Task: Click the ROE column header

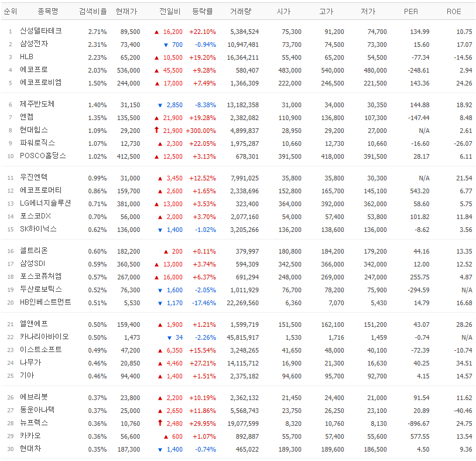Action: click(454, 12)
